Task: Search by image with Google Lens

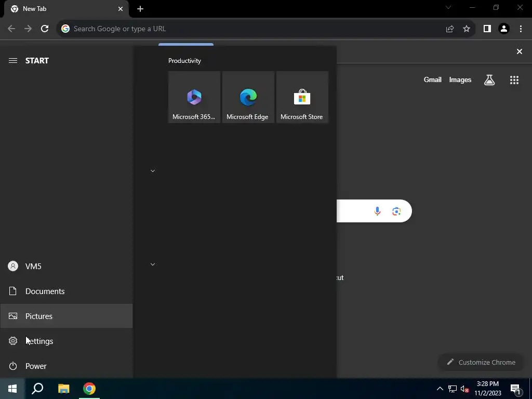Action: [396, 211]
